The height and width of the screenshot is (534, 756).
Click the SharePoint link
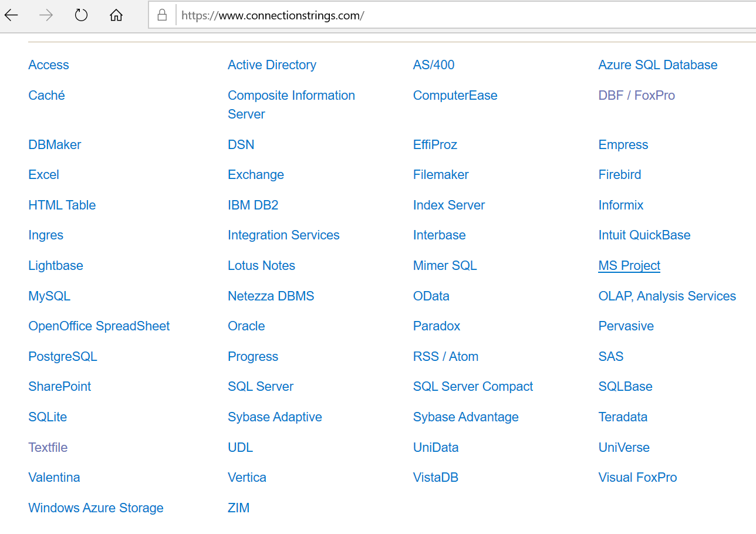click(60, 387)
